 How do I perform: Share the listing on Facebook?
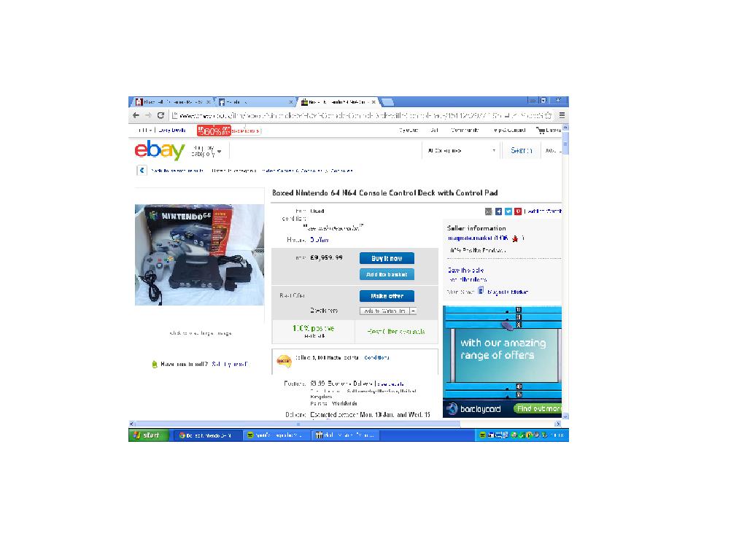click(x=498, y=211)
